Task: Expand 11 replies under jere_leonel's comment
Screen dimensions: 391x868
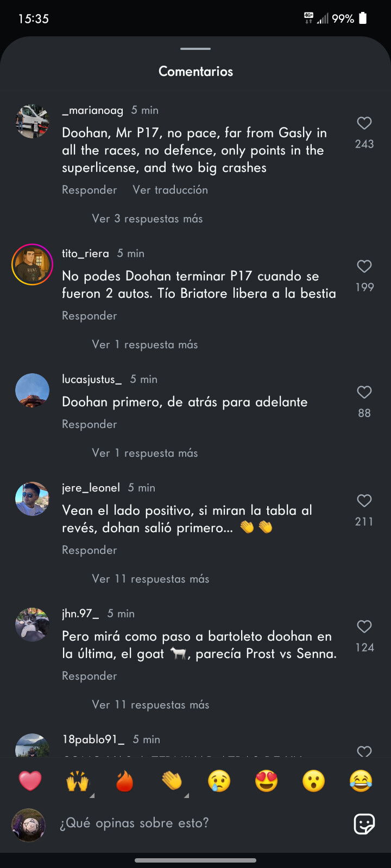Action: (150, 579)
